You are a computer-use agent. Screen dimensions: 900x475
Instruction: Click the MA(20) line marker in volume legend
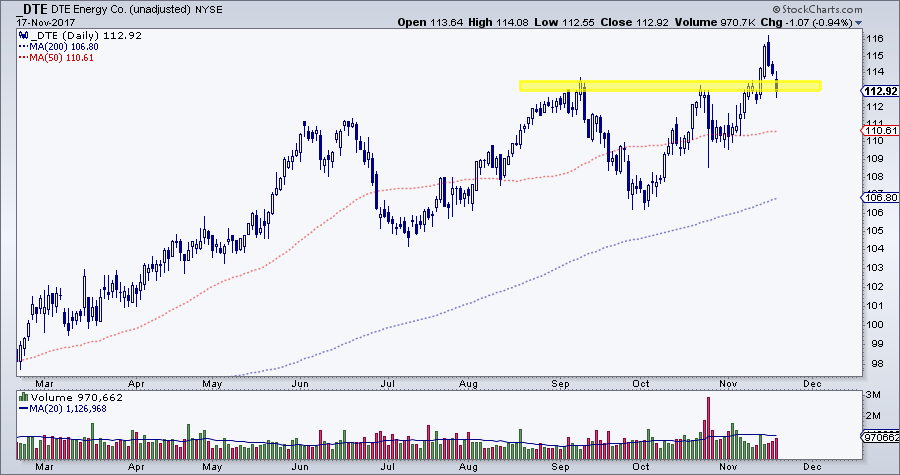coord(21,408)
